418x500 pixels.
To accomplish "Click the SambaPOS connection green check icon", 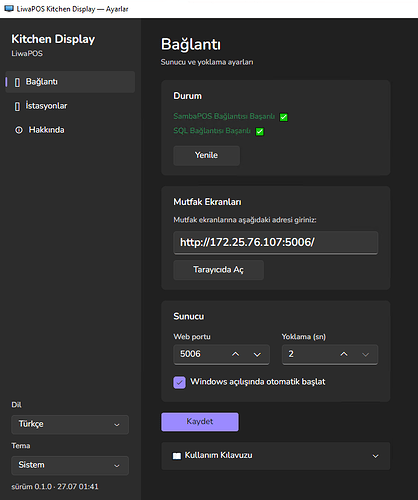I will [284, 117].
